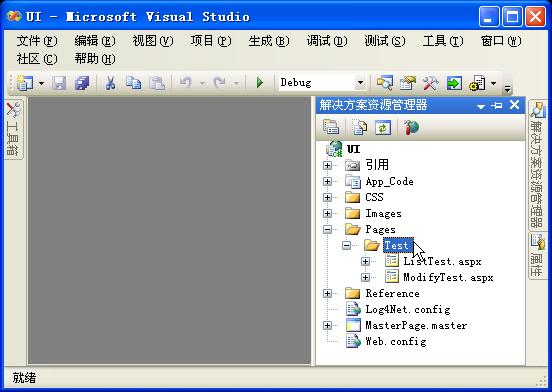Click the MasterPage.master file icon
The height and width of the screenshot is (392, 552).
tap(353, 325)
